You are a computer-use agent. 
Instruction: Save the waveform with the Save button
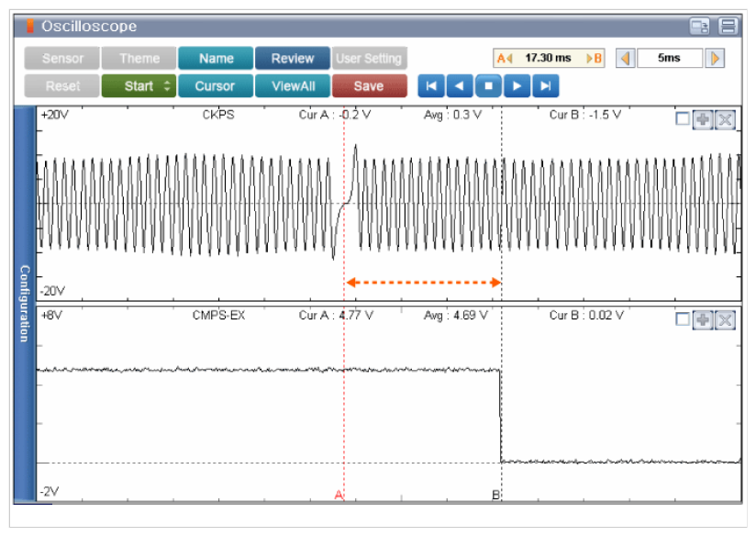tap(369, 86)
